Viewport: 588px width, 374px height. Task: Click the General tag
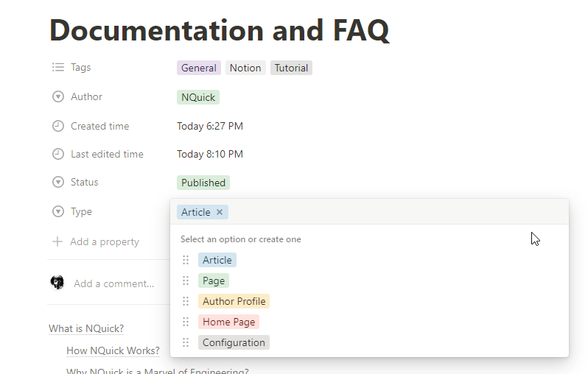pos(199,68)
